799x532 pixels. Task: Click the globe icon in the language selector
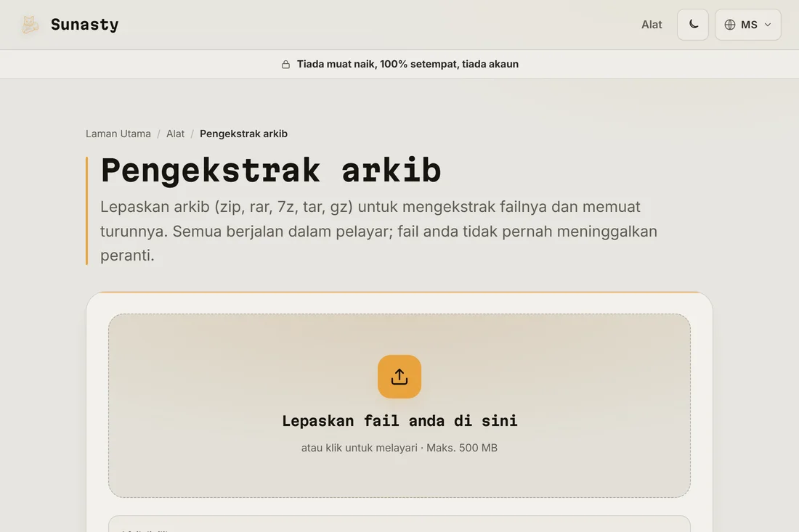coord(730,25)
